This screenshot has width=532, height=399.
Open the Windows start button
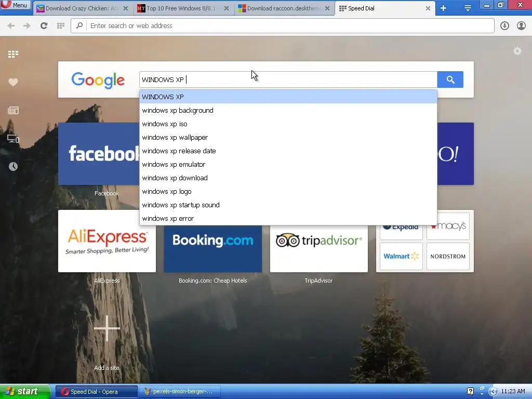pos(24,391)
